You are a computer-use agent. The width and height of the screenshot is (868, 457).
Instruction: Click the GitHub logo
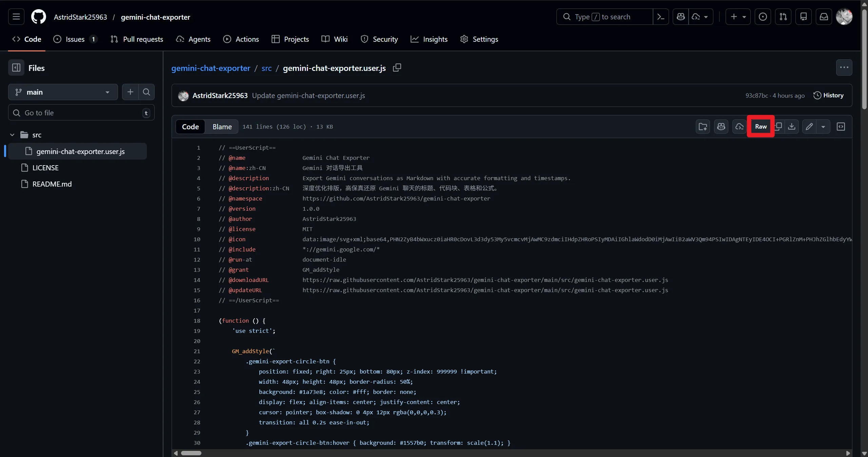point(38,17)
